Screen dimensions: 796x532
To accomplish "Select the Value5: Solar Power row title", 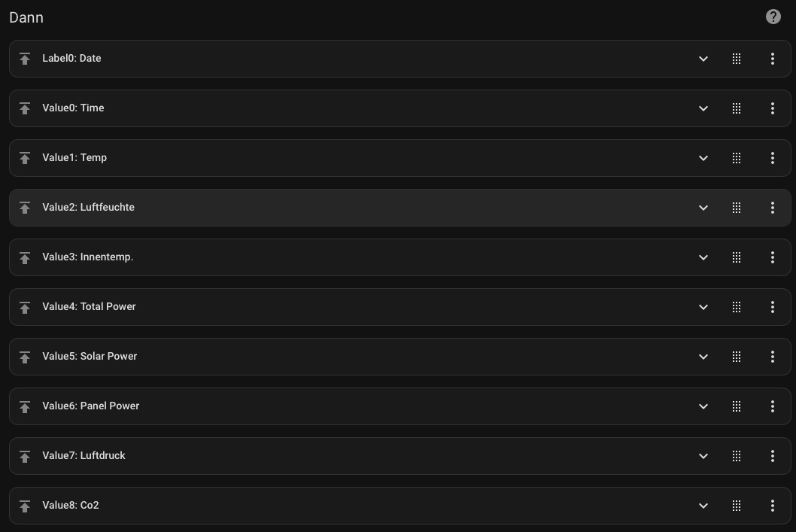I will pyautogui.click(x=90, y=357).
